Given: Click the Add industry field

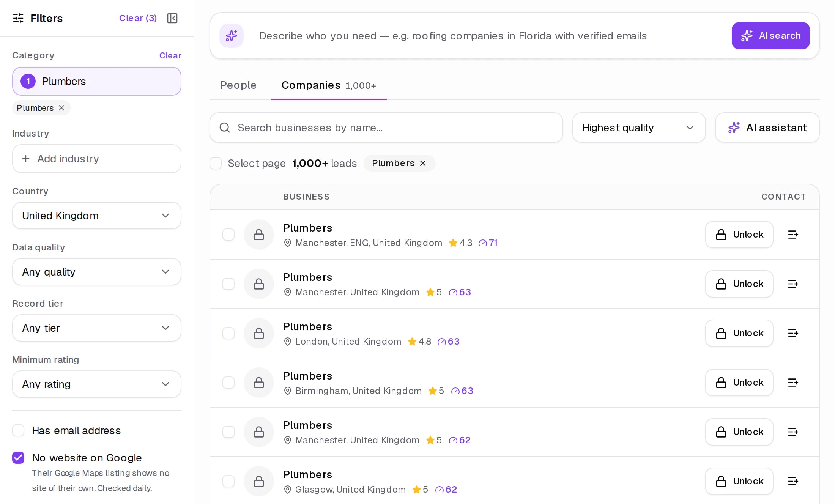Looking at the screenshot, I should 97,159.
